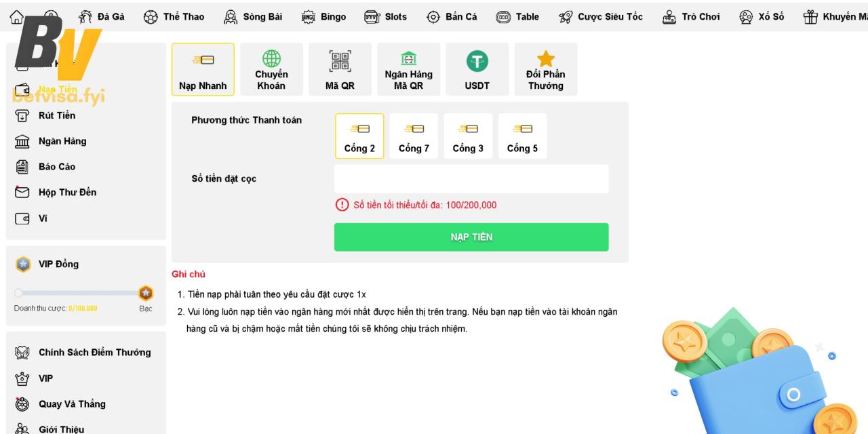This screenshot has height=434, width=868.
Task: Open Hộp Thư Đến inbox
Action: pos(66,193)
